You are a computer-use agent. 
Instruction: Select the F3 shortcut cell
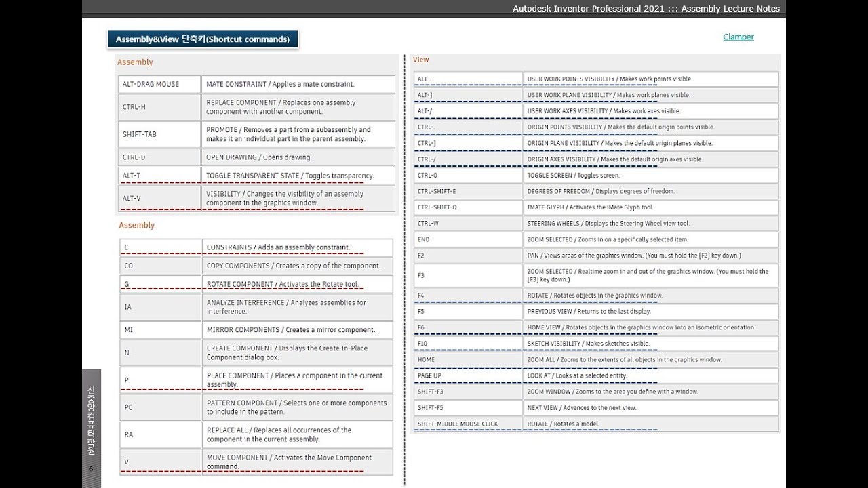469,275
